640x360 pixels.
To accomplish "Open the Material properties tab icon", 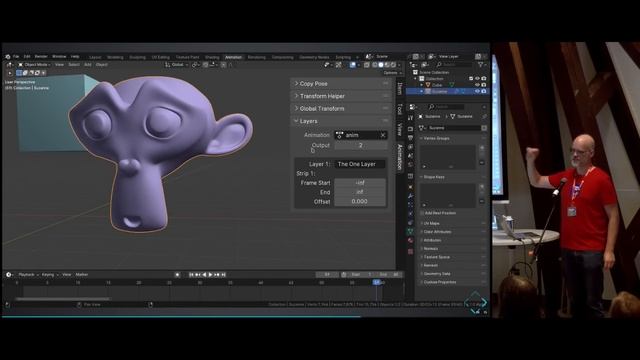I will (410, 241).
